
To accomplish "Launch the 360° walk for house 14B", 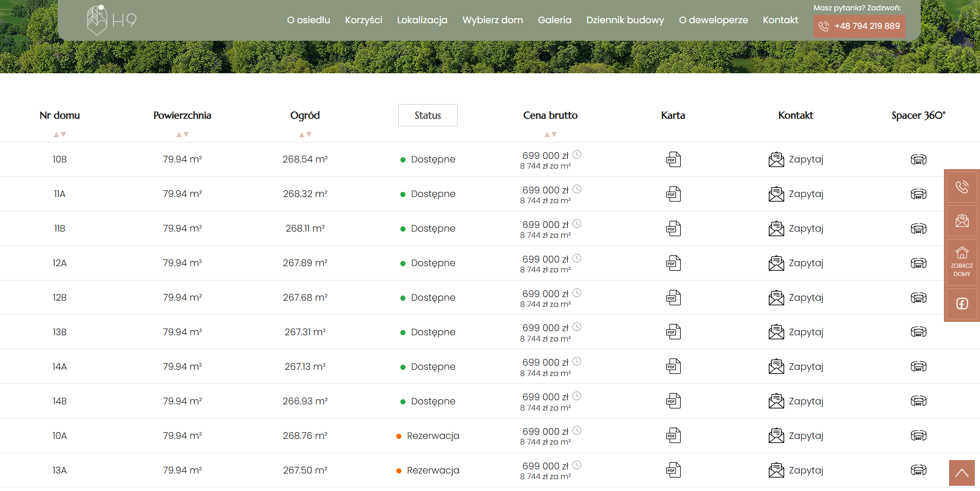I will (918, 401).
